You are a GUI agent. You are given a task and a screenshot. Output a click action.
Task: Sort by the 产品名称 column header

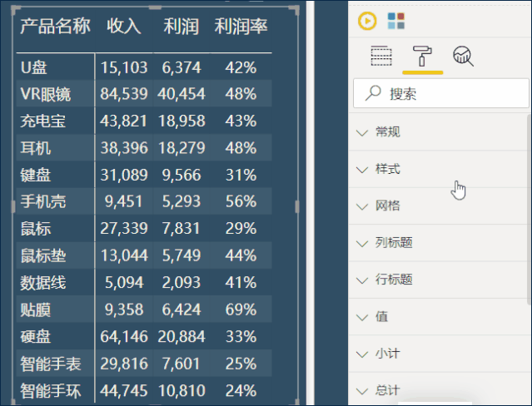55,26
